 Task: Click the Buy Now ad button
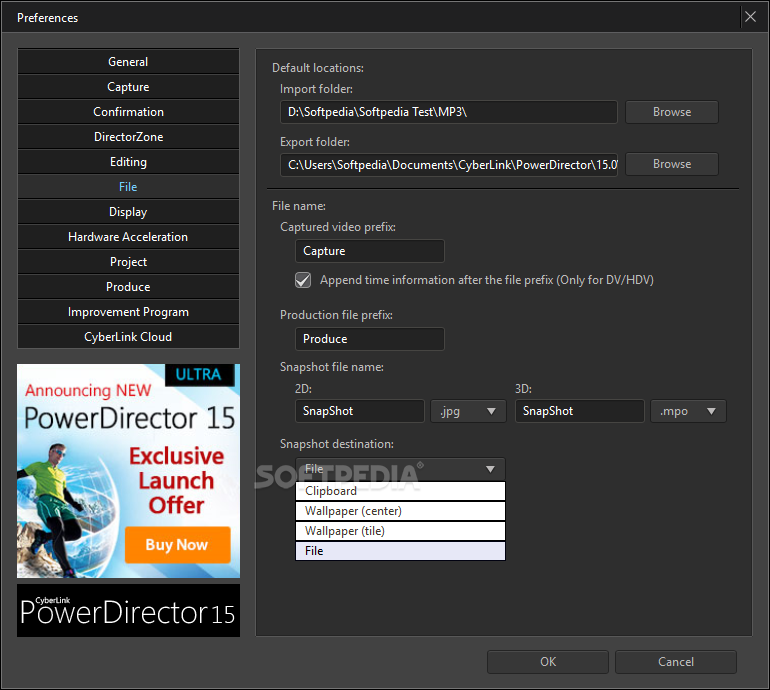click(177, 545)
